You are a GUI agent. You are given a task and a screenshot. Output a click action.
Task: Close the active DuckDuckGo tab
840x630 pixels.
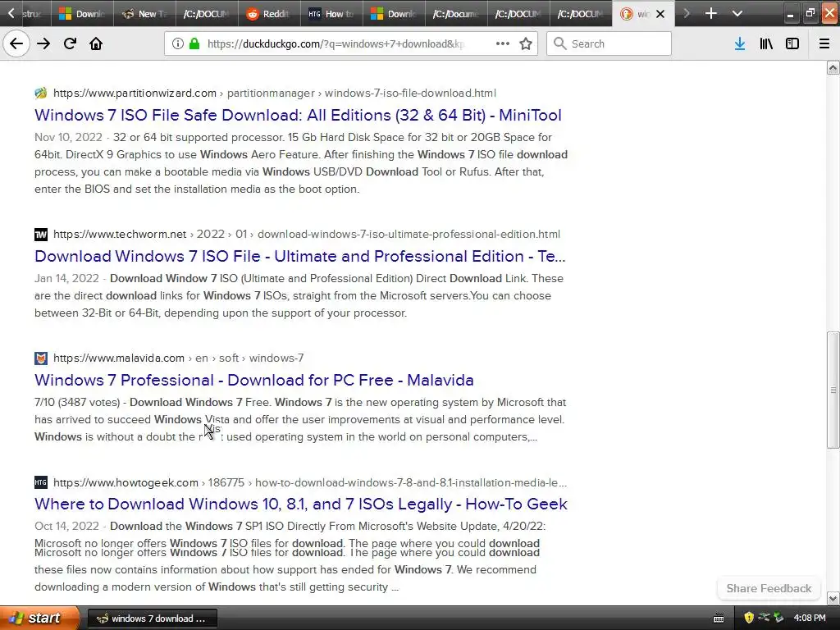tap(660, 14)
